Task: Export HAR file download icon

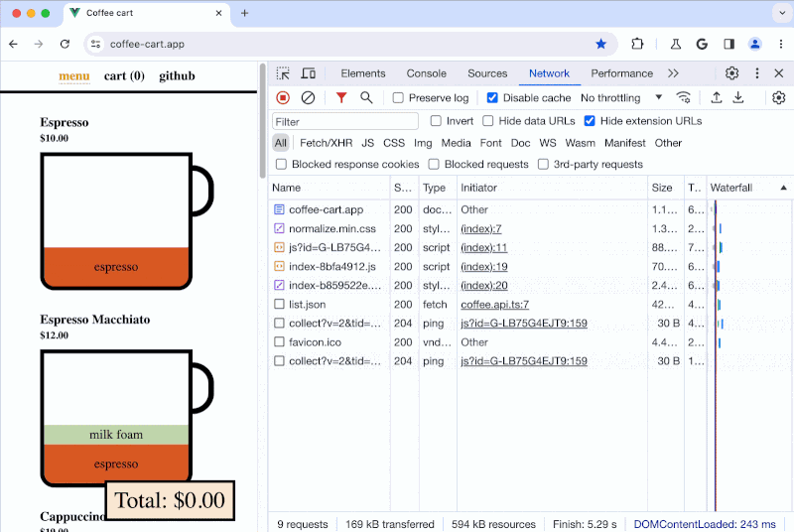Action: 738,97
